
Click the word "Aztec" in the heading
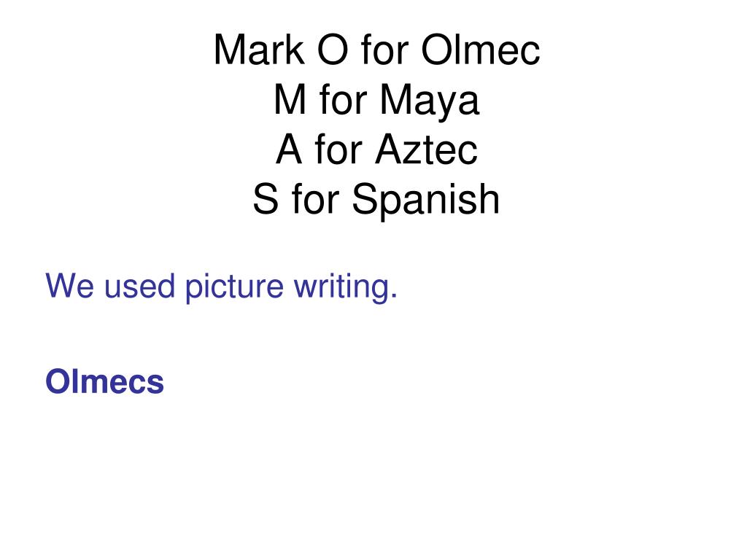[426, 149]
